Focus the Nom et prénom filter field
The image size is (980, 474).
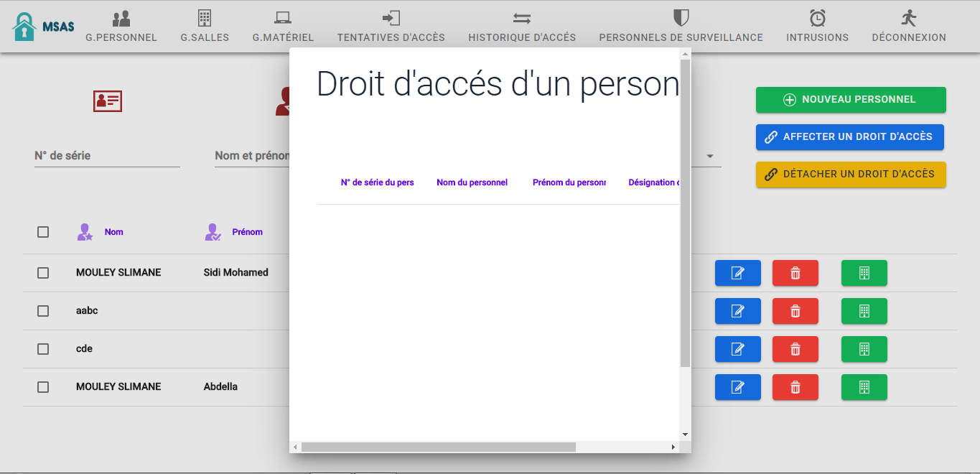click(252, 156)
